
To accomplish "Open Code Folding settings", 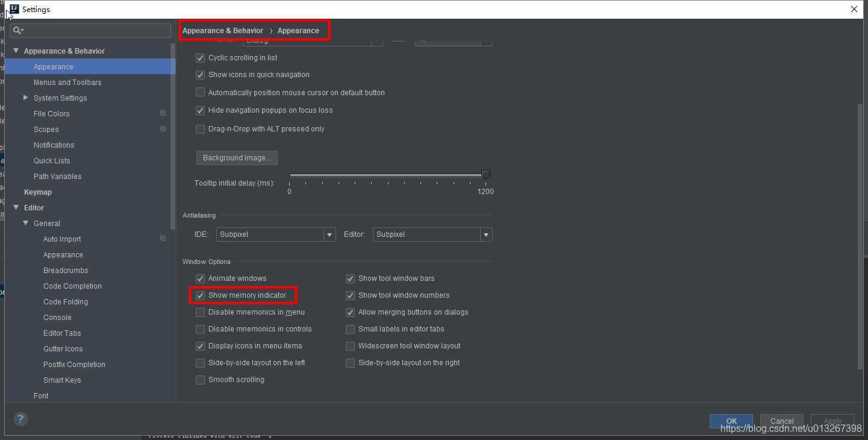I will pos(66,302).
